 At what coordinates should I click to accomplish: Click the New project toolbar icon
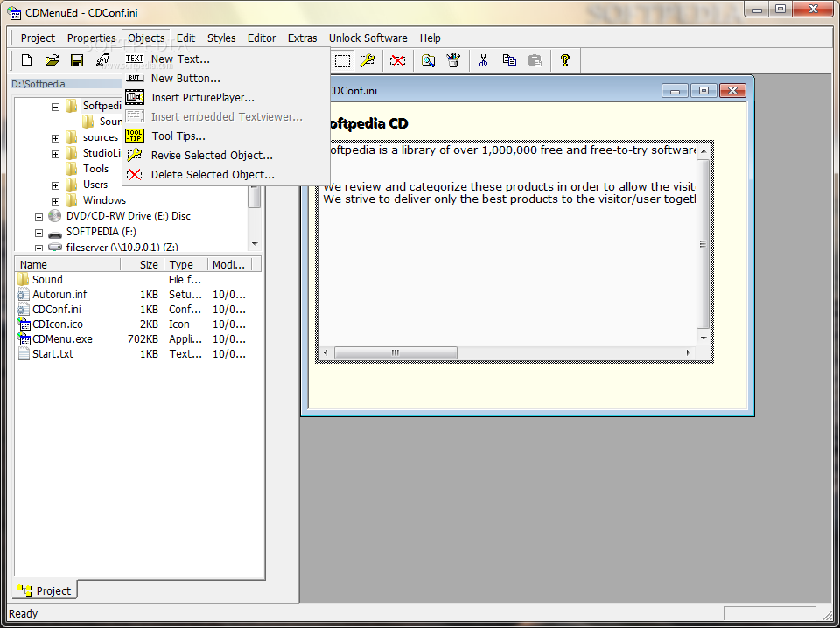pyautogui.click(x=26, y=60)
